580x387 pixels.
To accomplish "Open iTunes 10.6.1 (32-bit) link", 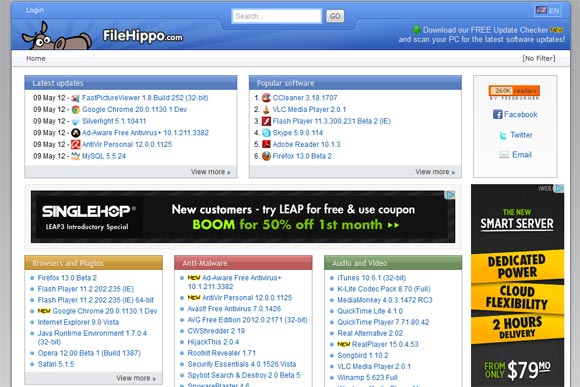I will (371, 278).
